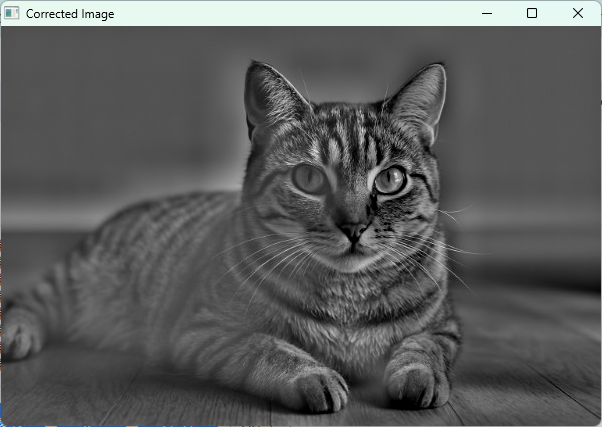
Task: Click the Corrected Image window app icon
Action: (x=12, y=13)
